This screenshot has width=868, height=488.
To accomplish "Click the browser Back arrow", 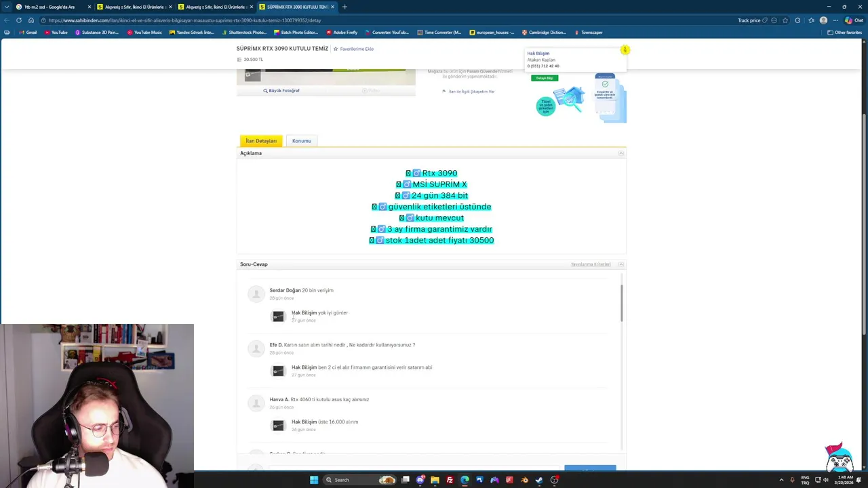I will (7, 20).
